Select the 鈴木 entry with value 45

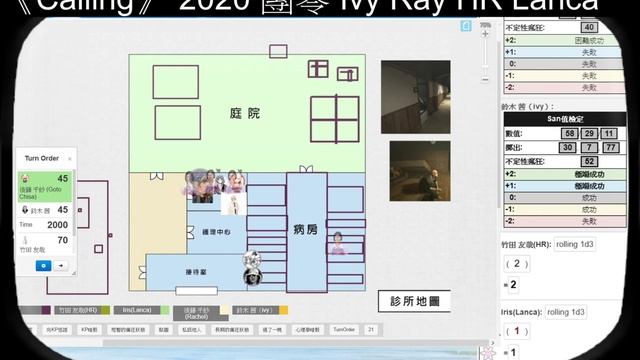(x=45, y=210)
